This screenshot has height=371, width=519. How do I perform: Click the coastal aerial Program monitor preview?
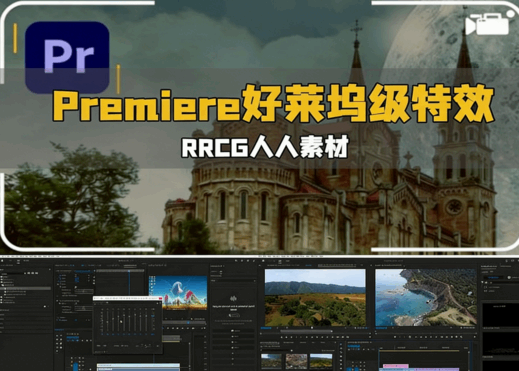426,297
